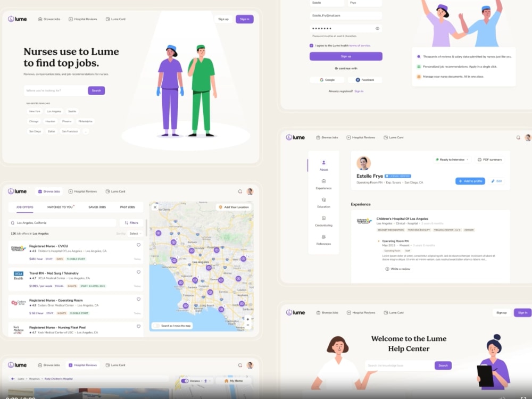Click the My Home button on hospital map

click(x=234, y=381)
